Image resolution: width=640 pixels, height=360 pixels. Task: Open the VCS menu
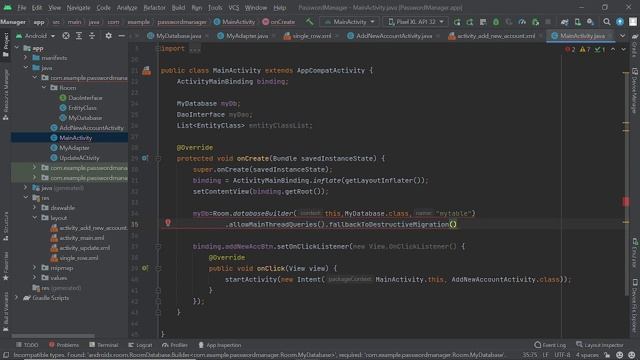(x=234, y=7)
